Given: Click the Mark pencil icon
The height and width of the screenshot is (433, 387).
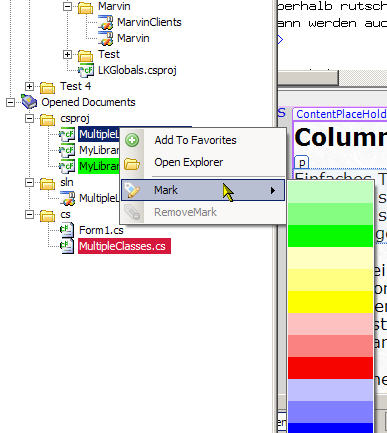Looking at the screenshot, I should [x=132, y=190].
